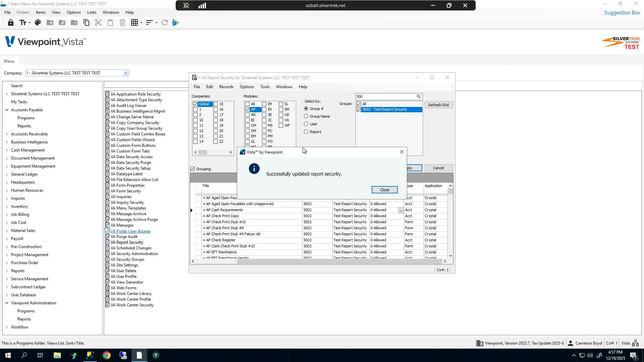Collapse the Accounts Payable tree node
Screen dimensions: 644x362
pyautogui.click(x=7, y=110)
